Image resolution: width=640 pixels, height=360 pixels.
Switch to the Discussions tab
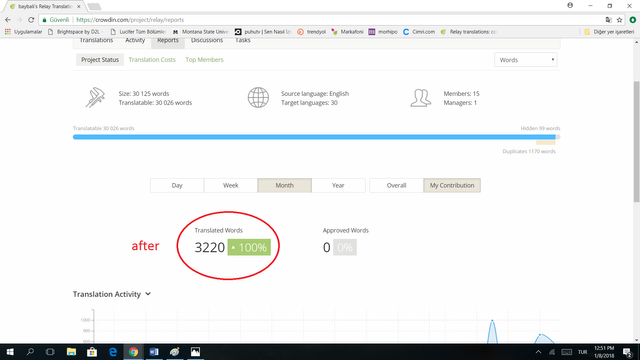(x=207, y=41)
